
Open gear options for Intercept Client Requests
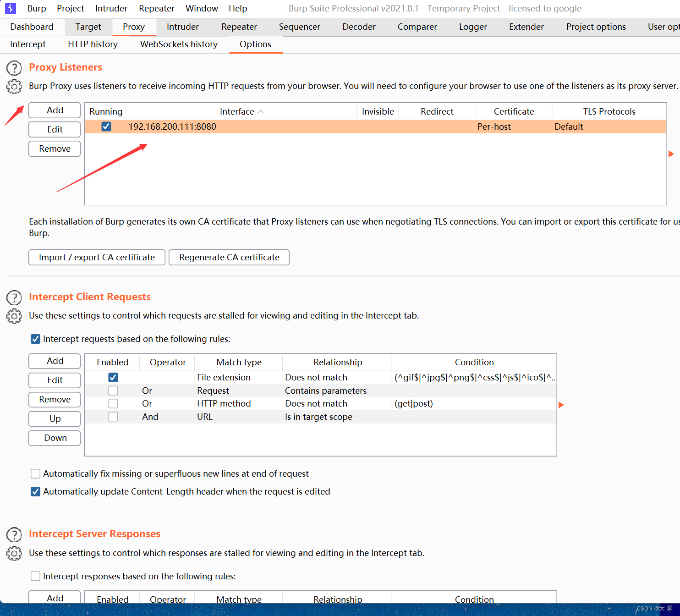(x=14, y=316)
